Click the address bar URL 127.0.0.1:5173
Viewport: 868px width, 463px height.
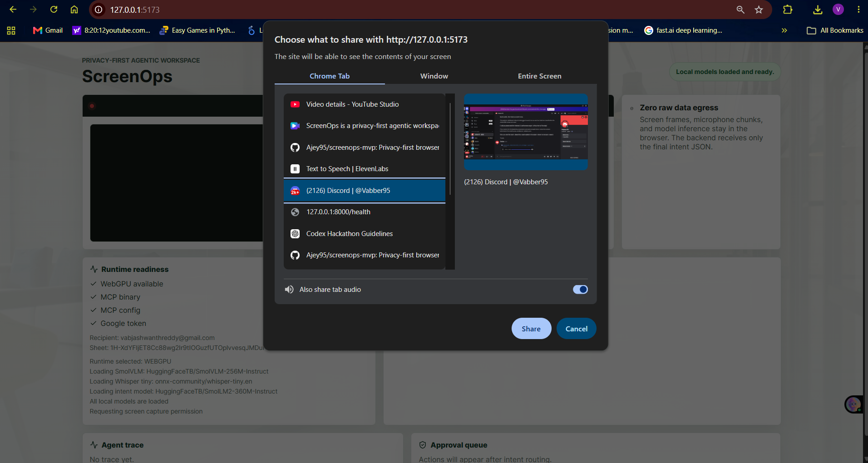(x=135, y=10)
